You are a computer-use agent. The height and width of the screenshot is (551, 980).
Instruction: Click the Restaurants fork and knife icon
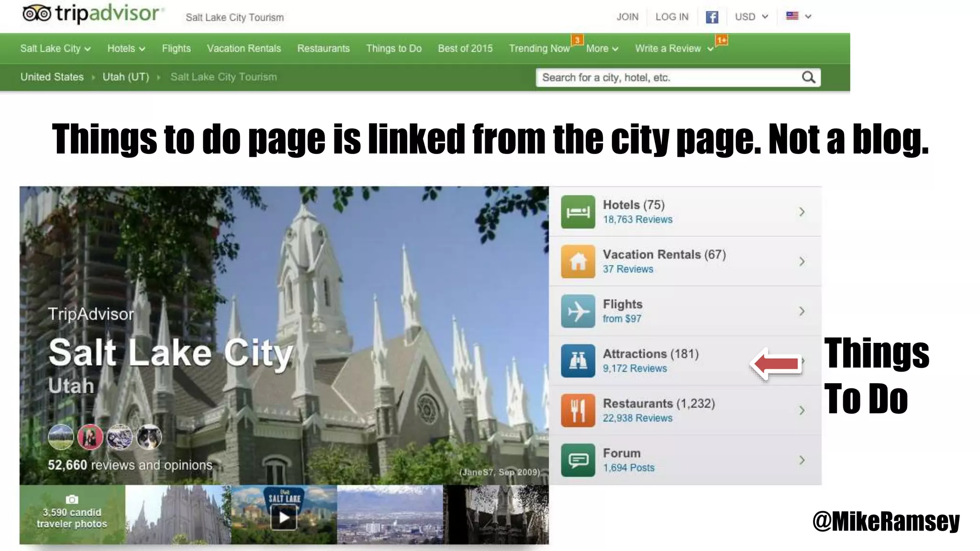click(x=578, y=410)
